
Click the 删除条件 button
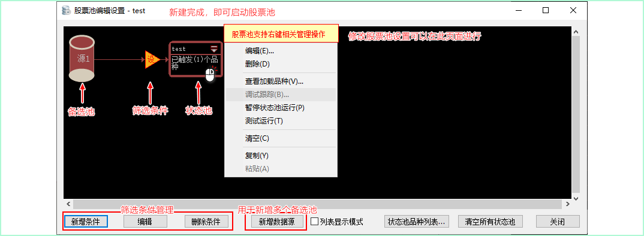(206, 222)
